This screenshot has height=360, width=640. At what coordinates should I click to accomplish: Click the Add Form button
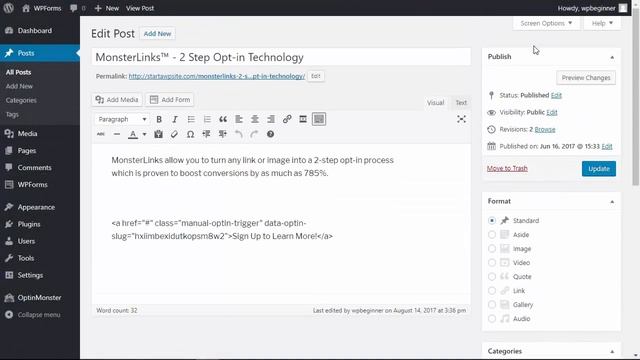coord(170,100)
